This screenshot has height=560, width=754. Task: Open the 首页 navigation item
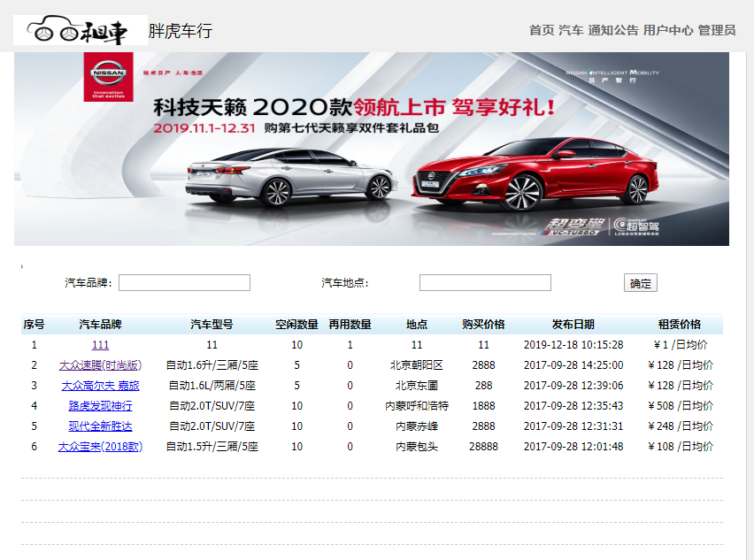point(542,30)
